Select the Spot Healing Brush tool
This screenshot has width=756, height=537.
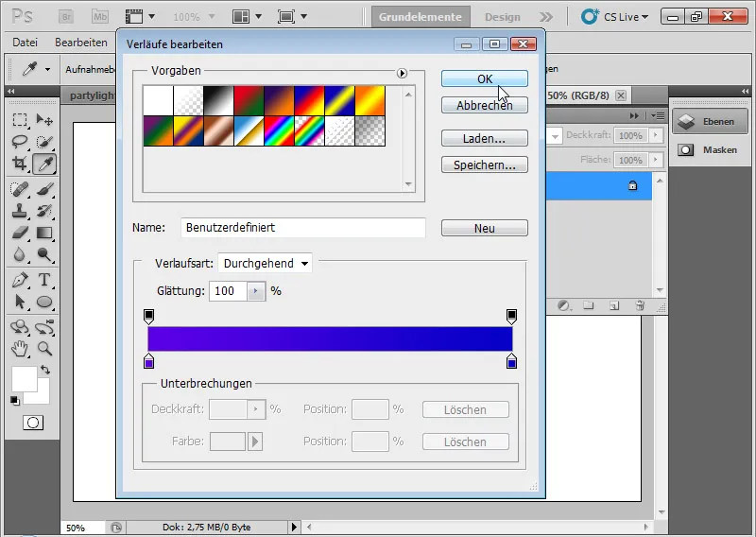pos(20,189)
